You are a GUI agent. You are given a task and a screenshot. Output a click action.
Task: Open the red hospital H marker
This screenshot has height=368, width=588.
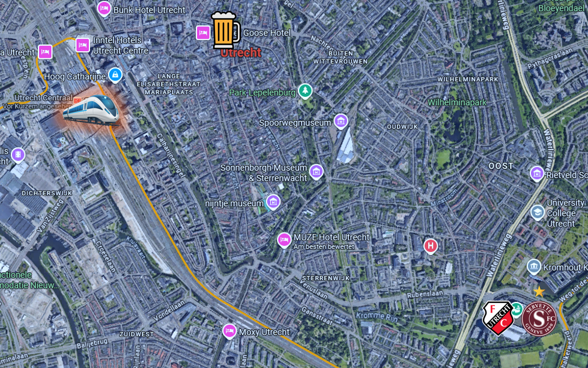pos(431,247)
